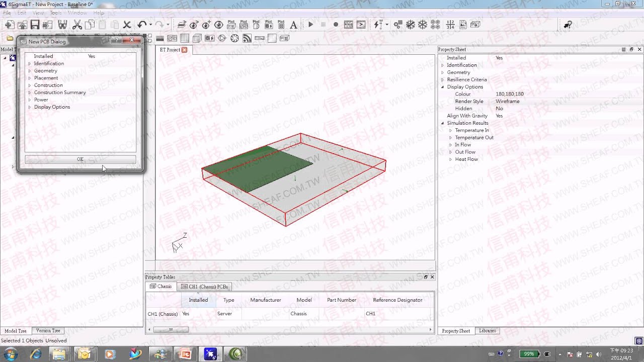Click the letter A text annotation icon
The height and width of the screenshot is (362, 644).
coord(294,25)
